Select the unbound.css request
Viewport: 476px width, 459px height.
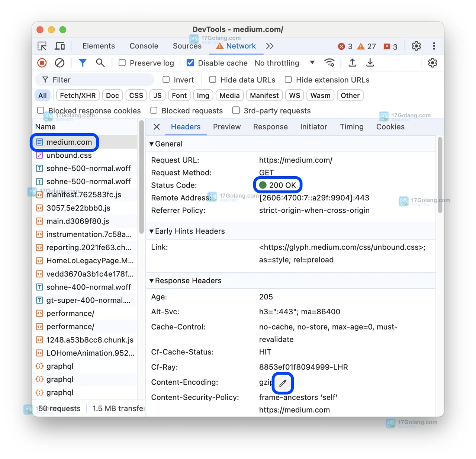point(85,155)
